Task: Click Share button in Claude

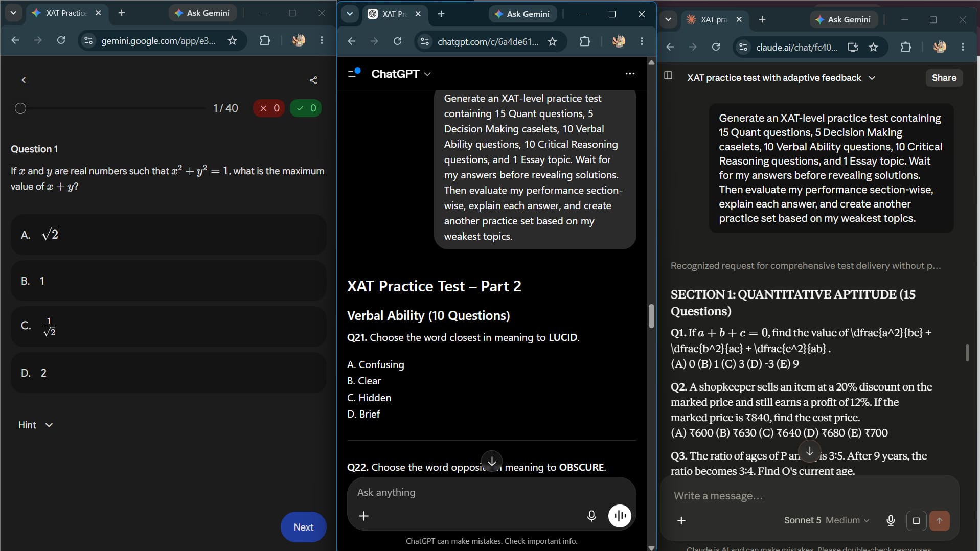Action: pyautogui.click(x=944, y=78)
